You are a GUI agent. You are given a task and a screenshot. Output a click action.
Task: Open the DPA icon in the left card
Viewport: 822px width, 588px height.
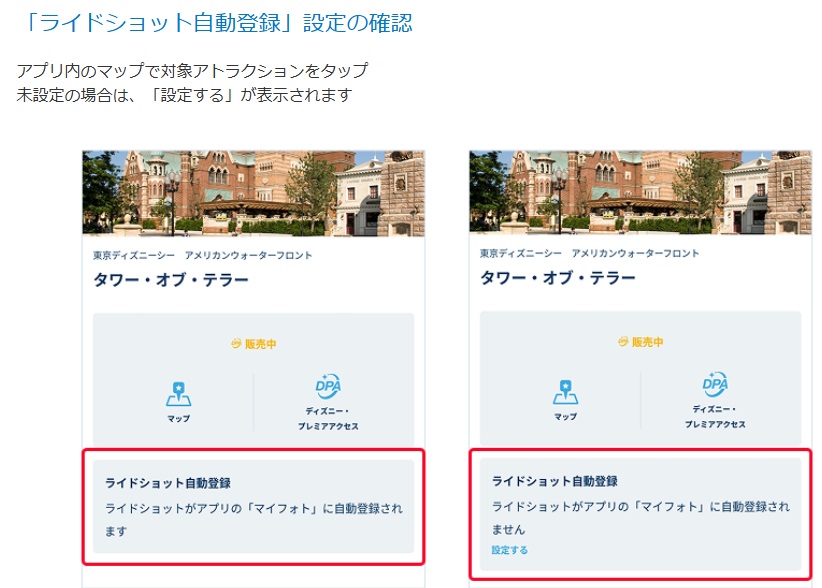(328, 386)
